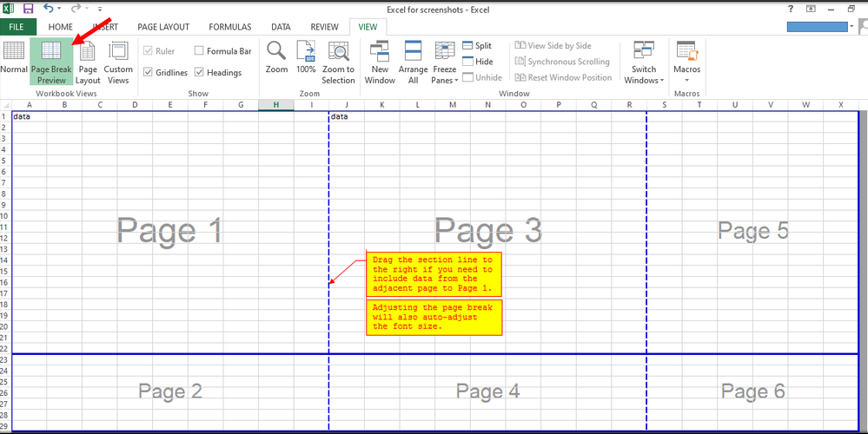Image resolution: width=868 pixels, height=434 pixels.
Task: Select the VIEW tab
Action: coord(368,27)
